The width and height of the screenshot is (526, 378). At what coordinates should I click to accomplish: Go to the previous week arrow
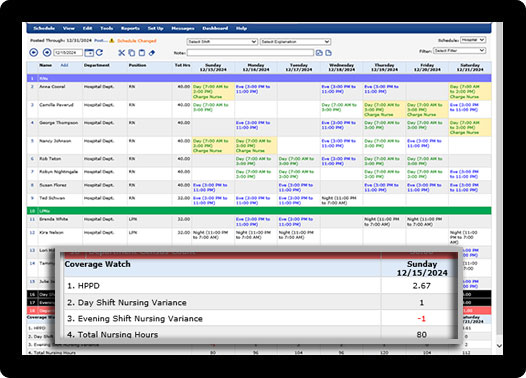coord(33,52)
